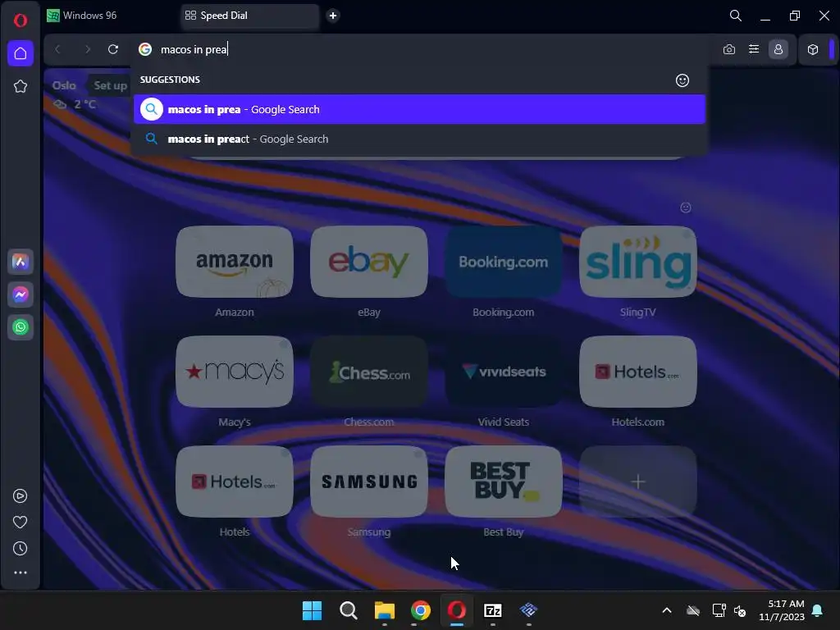Screen dimensions: 840x630
Task: Open the extensions cube icon
Action: (x=813, y=49)
